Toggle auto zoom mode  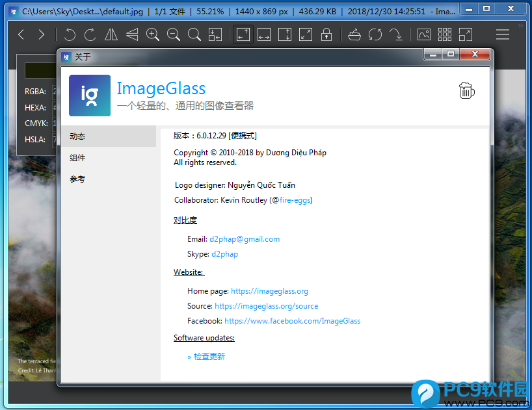[x=243, y=34]
